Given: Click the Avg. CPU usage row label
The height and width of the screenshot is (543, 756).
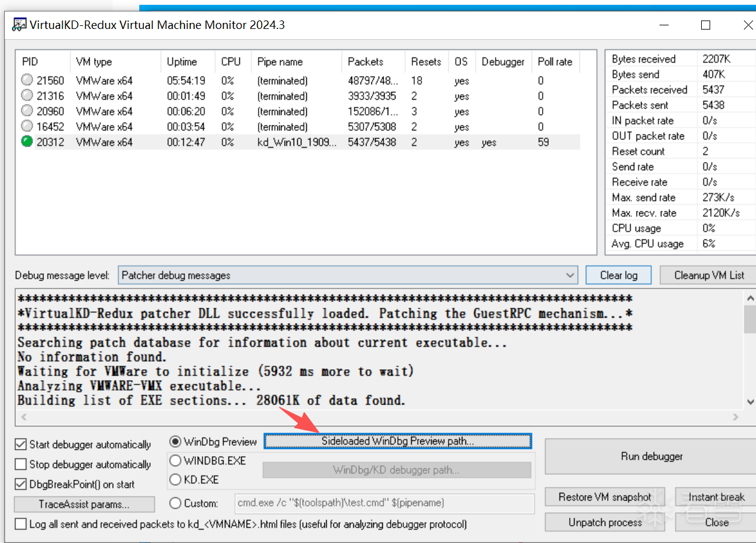Looking at the screenshot, I should click(x=647, y=244).
